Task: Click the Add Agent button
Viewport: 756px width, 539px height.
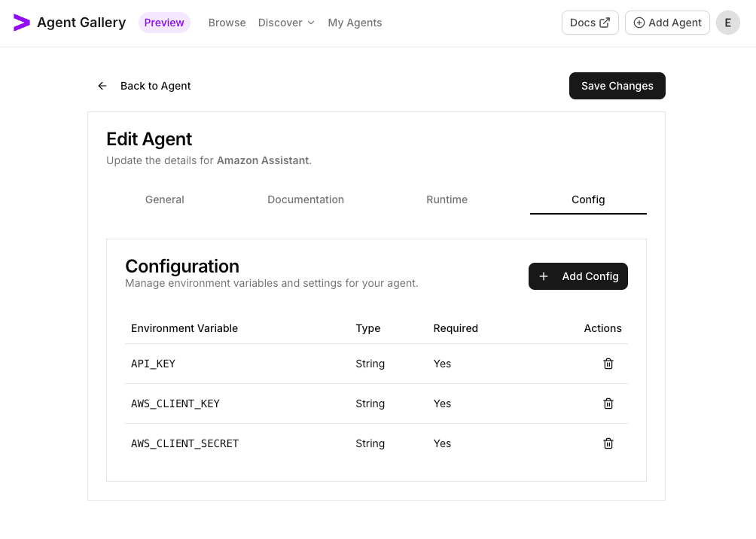Action: click(x=667, y=23)
